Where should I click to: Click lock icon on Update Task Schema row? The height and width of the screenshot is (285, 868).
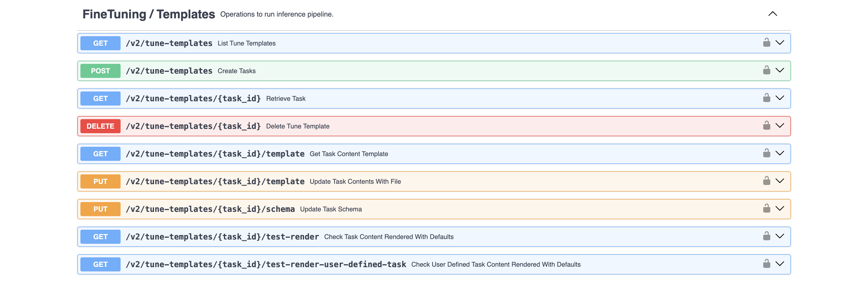click(x=766, y=209)
